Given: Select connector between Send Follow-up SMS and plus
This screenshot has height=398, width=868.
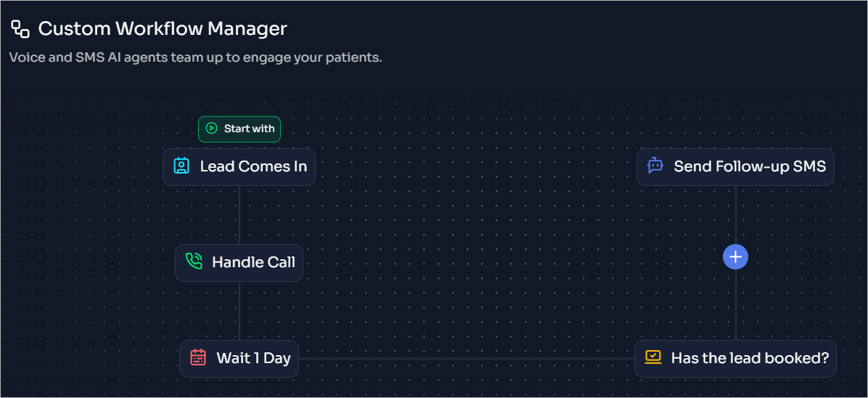Looking at the screenshot, I should (735, 215).
